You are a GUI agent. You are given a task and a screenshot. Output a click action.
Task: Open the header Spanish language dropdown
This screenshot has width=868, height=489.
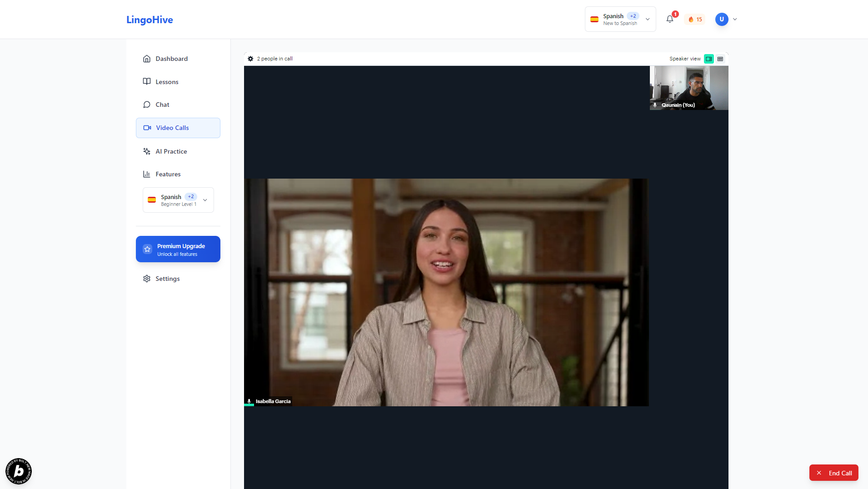click(x=620, y=19)
